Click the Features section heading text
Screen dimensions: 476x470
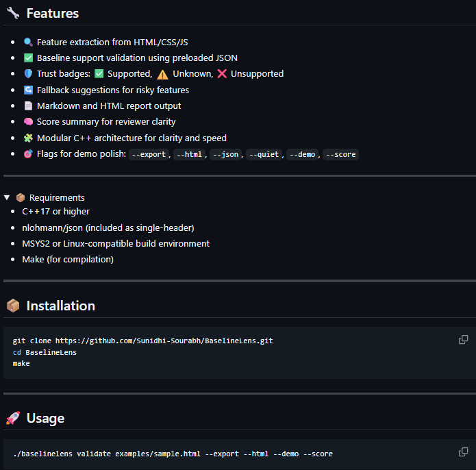52,13
